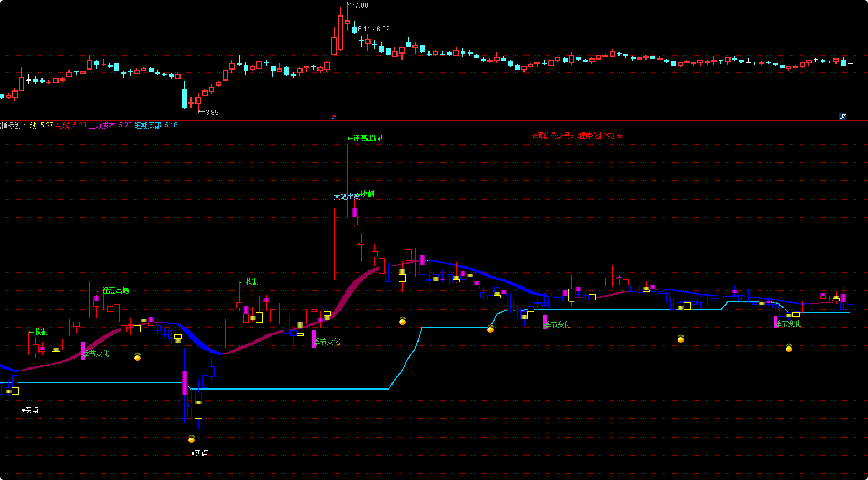Click gold ingot icon below the last 季节变化 label
This screenshot has width=868, height=480.
pyautogui.click(x=789, y=348)
